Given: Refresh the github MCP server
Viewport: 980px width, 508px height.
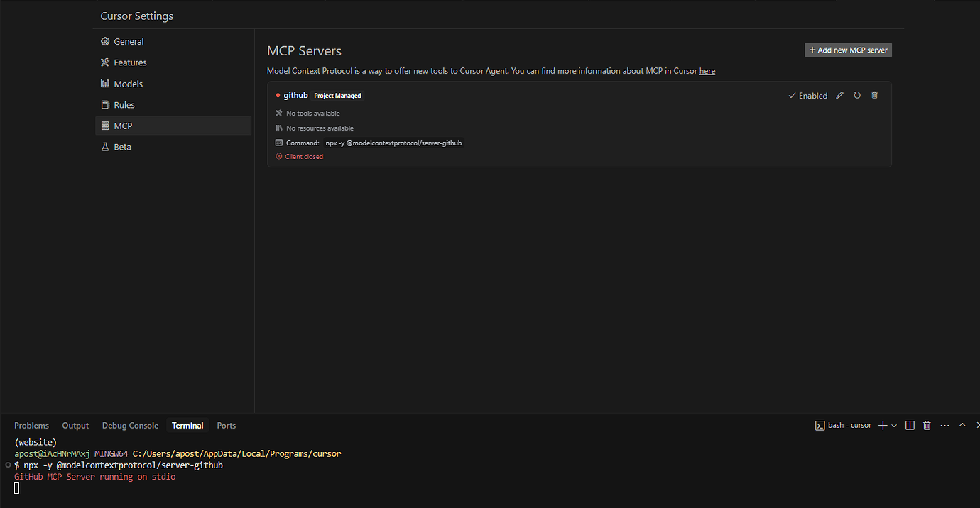Looking at the screenshot, I should [857, 95].
